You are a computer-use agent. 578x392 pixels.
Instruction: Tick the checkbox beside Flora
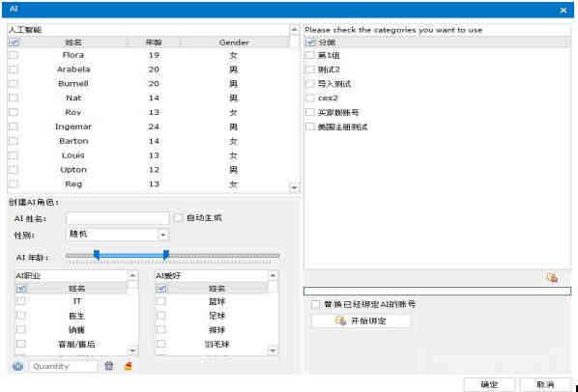pos(14,55)
